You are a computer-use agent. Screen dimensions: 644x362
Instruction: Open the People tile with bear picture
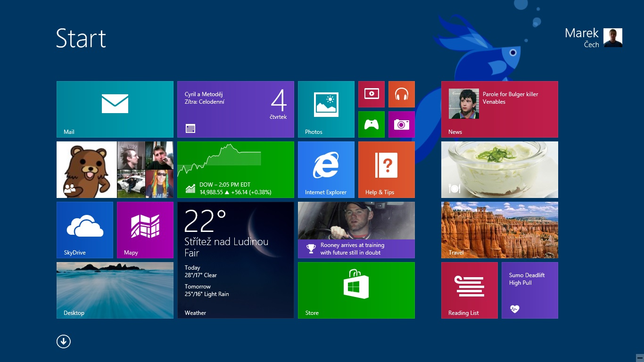pyautogui.click(x=115, y=170)
